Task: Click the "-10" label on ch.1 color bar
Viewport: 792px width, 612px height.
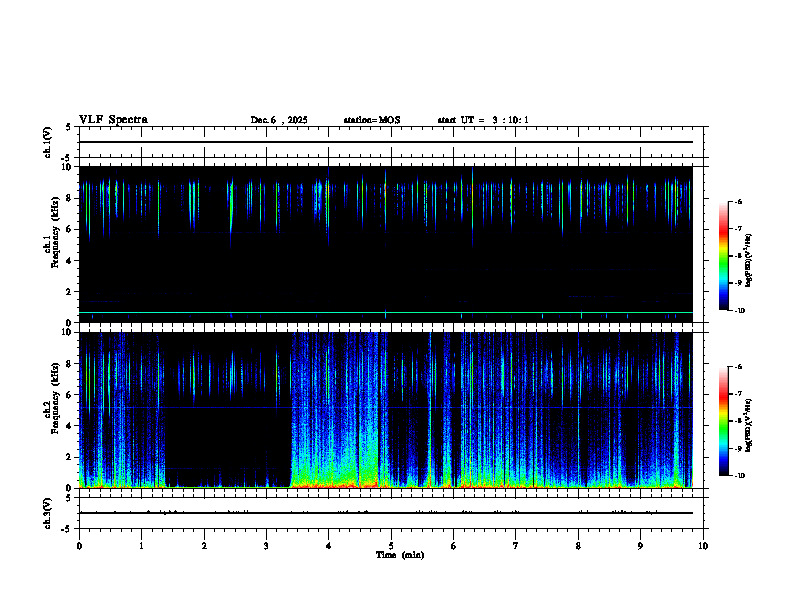Action: pyautogui.click(x=739, y=311)
